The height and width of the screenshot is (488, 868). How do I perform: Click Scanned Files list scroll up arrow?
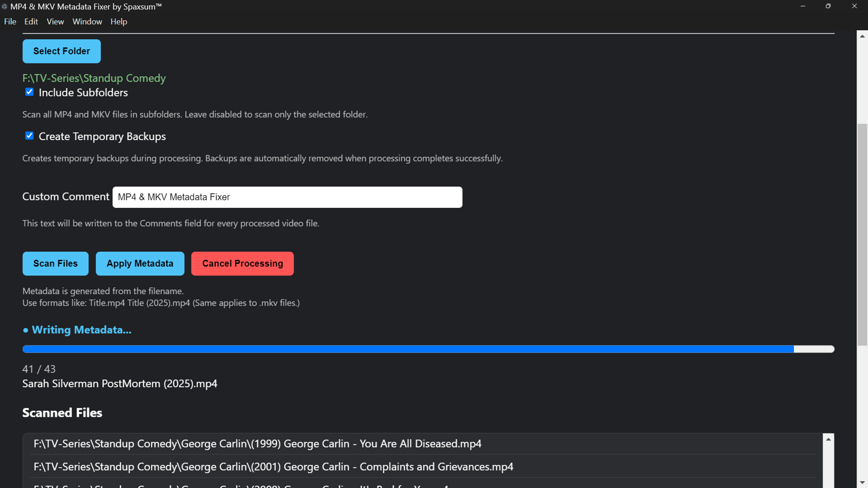click(829, 439)
